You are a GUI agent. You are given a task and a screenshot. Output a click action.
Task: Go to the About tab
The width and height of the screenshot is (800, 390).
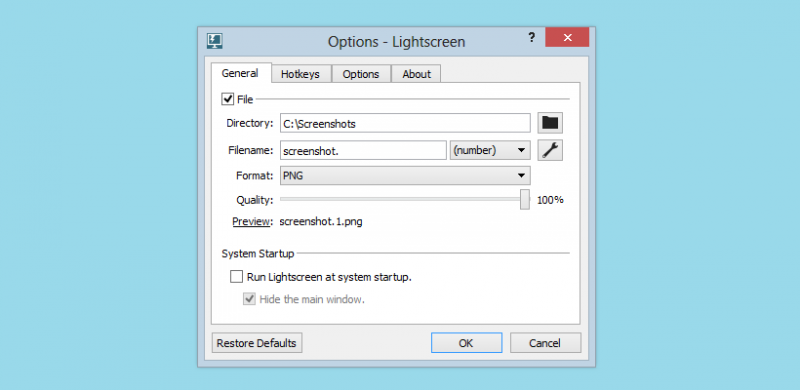click(416, 74)
